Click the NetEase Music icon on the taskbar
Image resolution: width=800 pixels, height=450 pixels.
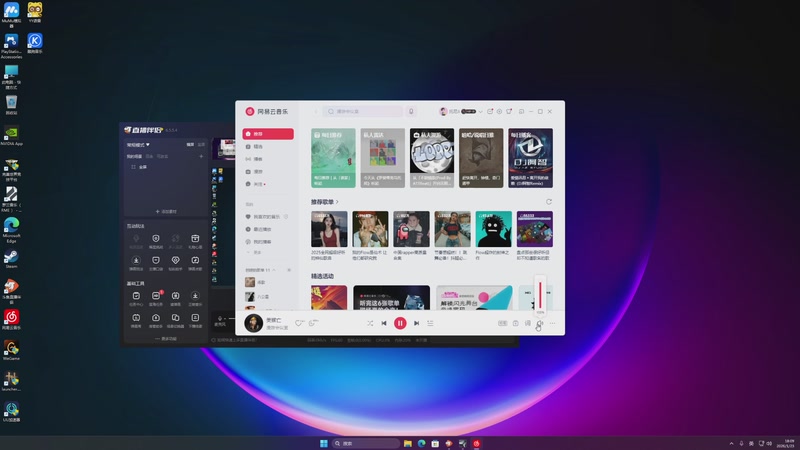click(x=477, y=443)
